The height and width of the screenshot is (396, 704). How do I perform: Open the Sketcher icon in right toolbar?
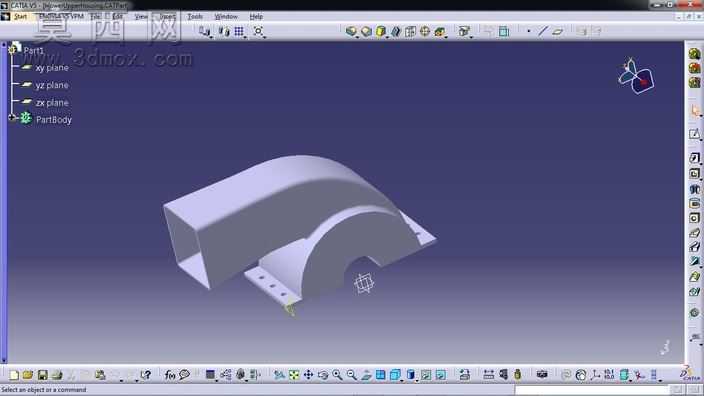[x=695, y=134]
